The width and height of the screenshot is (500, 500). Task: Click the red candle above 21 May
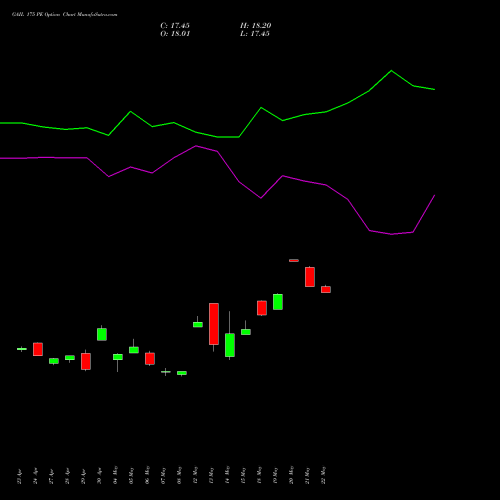(x=310, y=277)
